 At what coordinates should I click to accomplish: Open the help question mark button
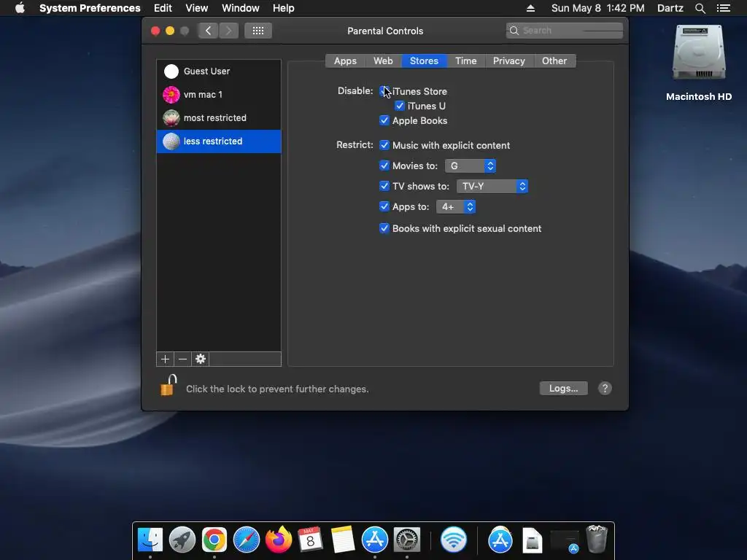pos(605,389)
